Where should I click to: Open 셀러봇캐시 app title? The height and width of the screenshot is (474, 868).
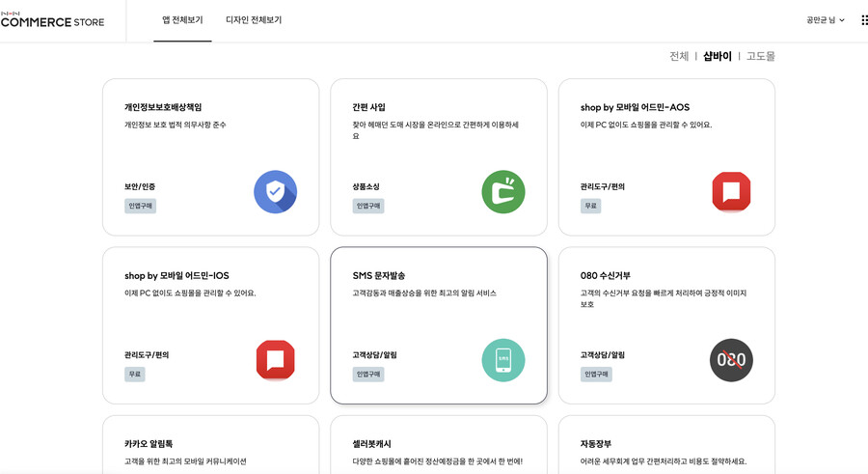pyautogui.click(x=371, y=444)
